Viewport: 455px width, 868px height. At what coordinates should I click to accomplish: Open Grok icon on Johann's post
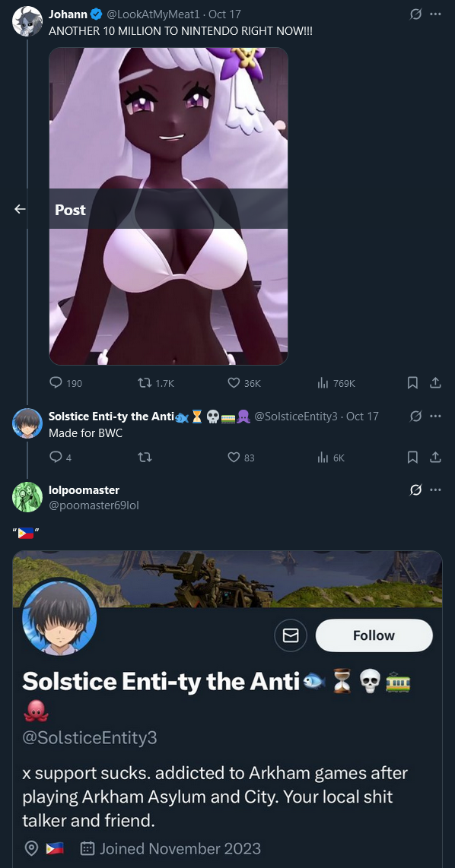[415, 14]
